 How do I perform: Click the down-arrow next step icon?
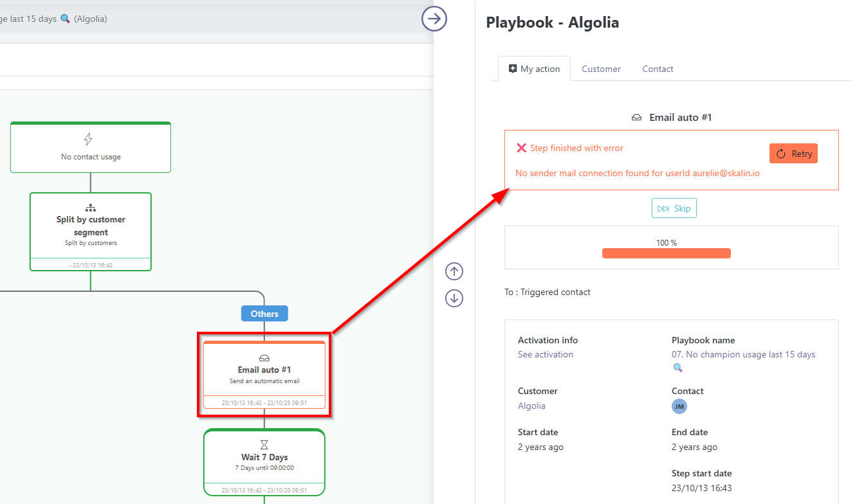[454, 298]
